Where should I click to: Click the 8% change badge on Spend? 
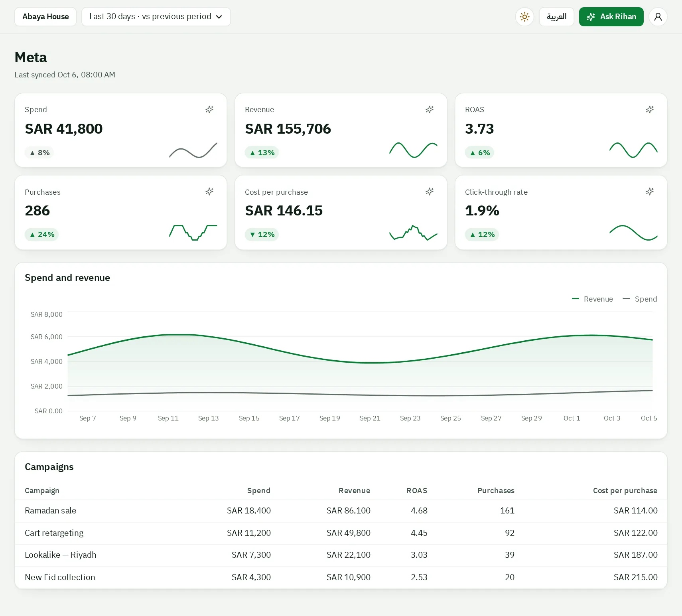tap(39, 152)
